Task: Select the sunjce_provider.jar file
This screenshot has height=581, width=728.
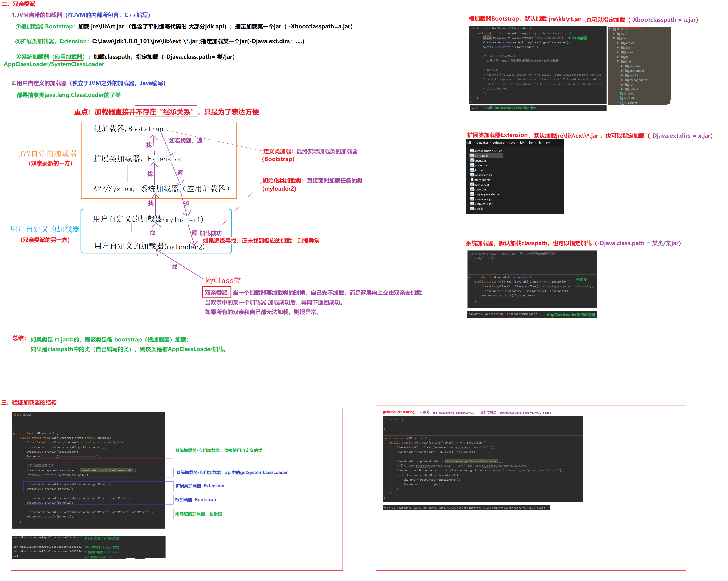Action: (x=487, y=194)
